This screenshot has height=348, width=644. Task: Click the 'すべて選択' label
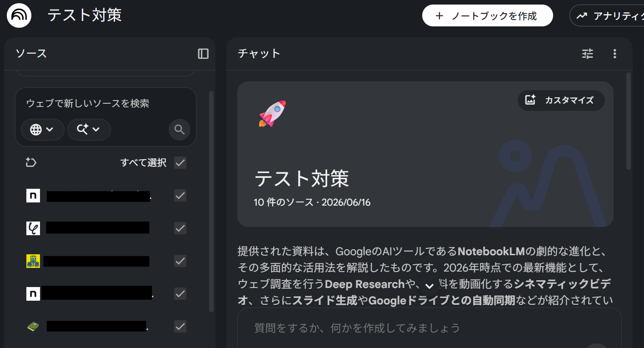(143, 162)
